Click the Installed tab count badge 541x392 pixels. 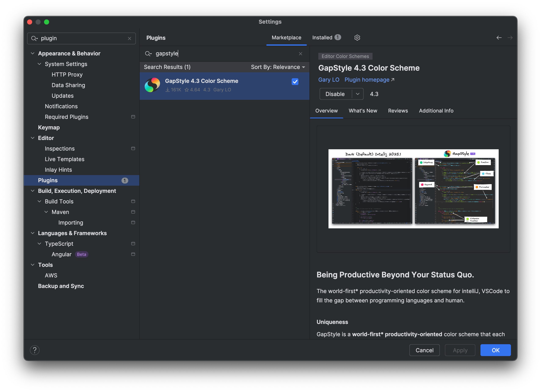click(x=338, y=37)
